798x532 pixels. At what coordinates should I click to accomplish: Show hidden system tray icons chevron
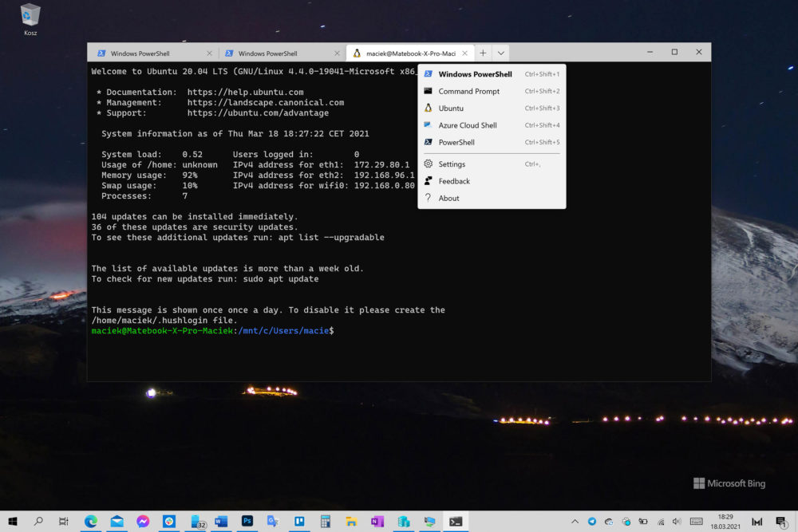[x=575, y=522]
